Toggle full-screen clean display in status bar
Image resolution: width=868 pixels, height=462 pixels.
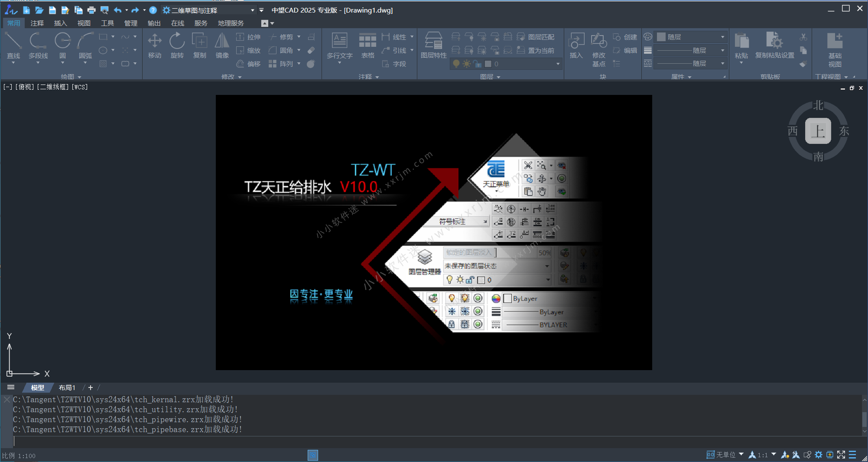841,455
